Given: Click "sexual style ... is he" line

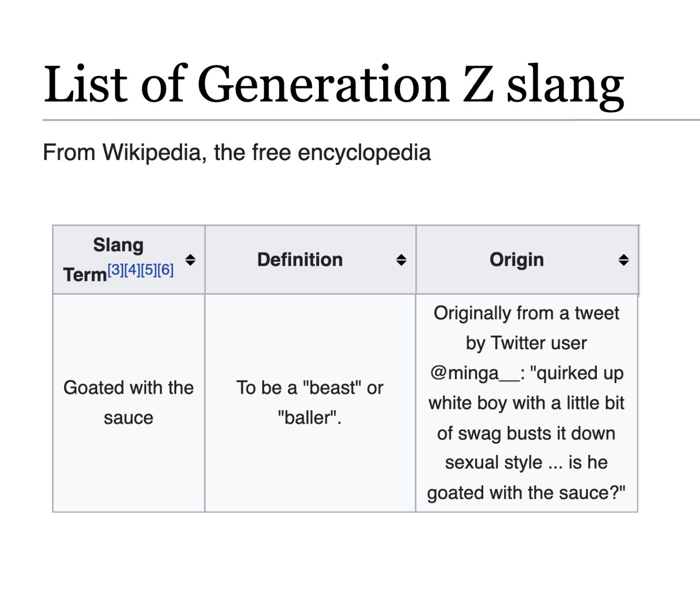Looking at the screenshot, I should point(526,463).
